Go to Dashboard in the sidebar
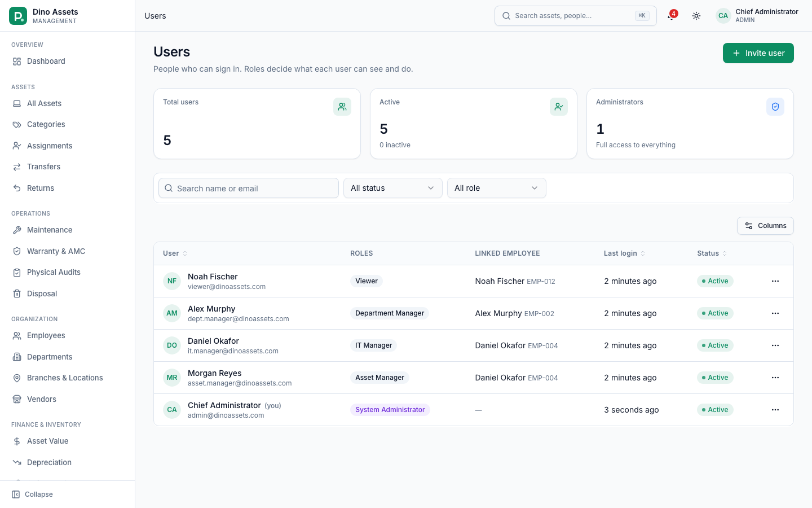812x508 pixels. [67, 61]
